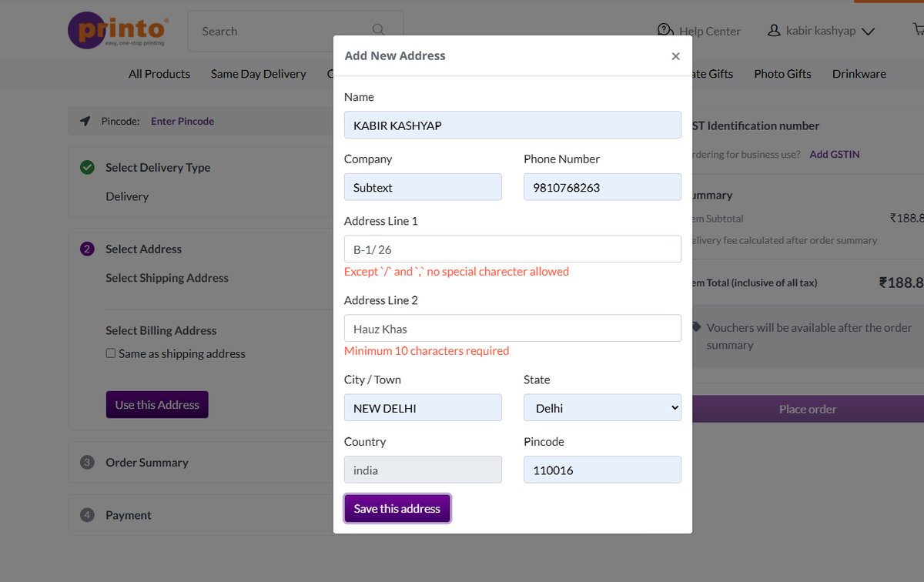The width and height of the screenshot is (924, 582).
Task: Click the green Select Delivery Type checkmark
Action: click(x=87, y=167)
